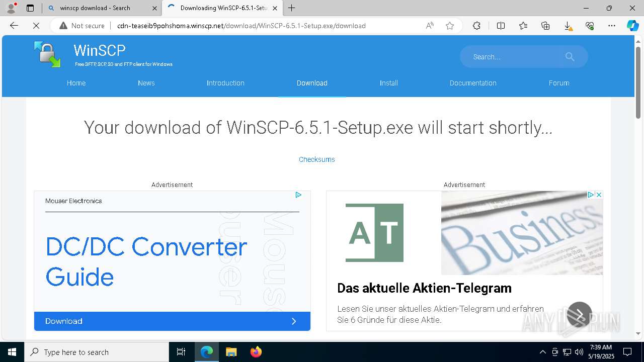This screenshot has height=362, width=644.
Task: Open Edge Settings and more menu
Action: click(x=612, y=26)
